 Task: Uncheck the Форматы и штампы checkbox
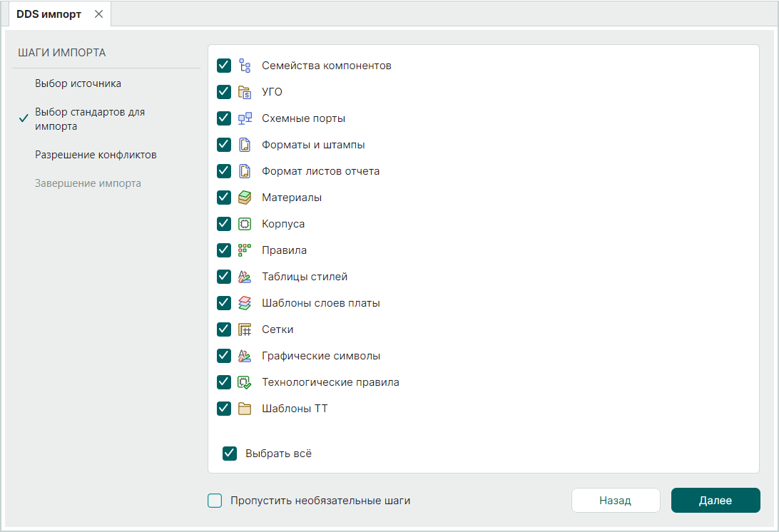[224, 145]
